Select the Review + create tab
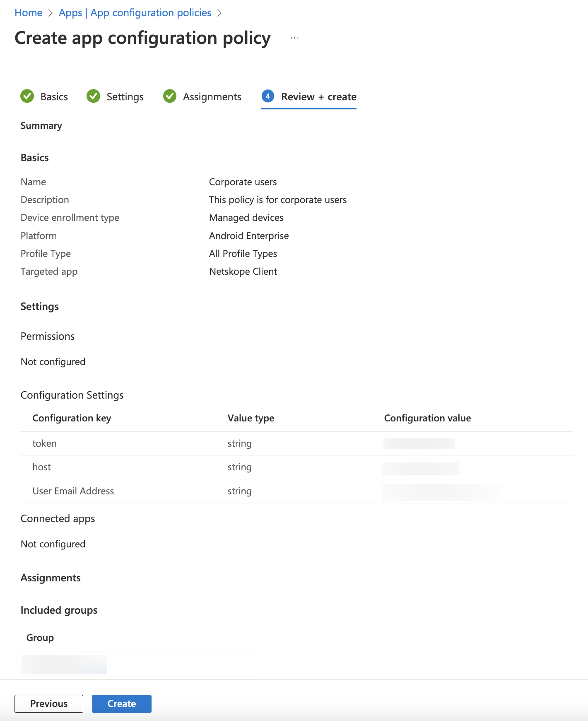 pos(318,97)
